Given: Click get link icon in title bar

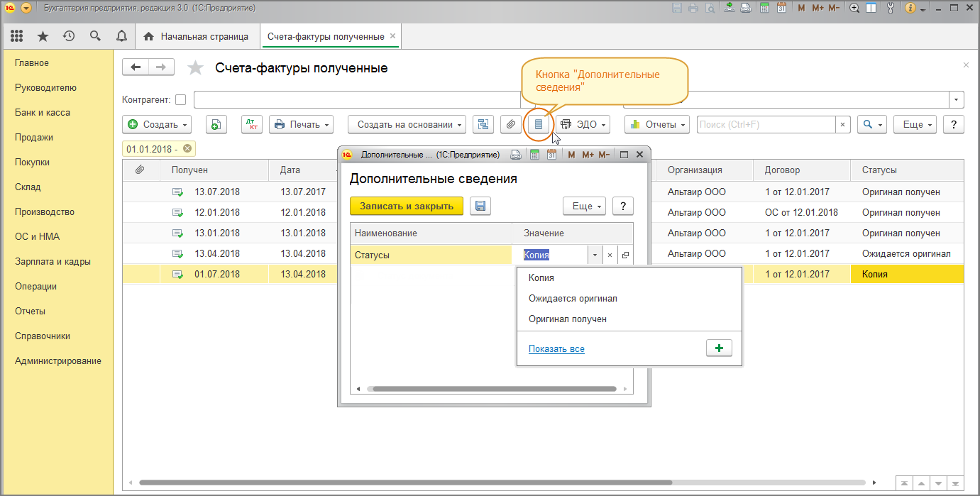Looking at the screenshot, I should tap(729, 9).
